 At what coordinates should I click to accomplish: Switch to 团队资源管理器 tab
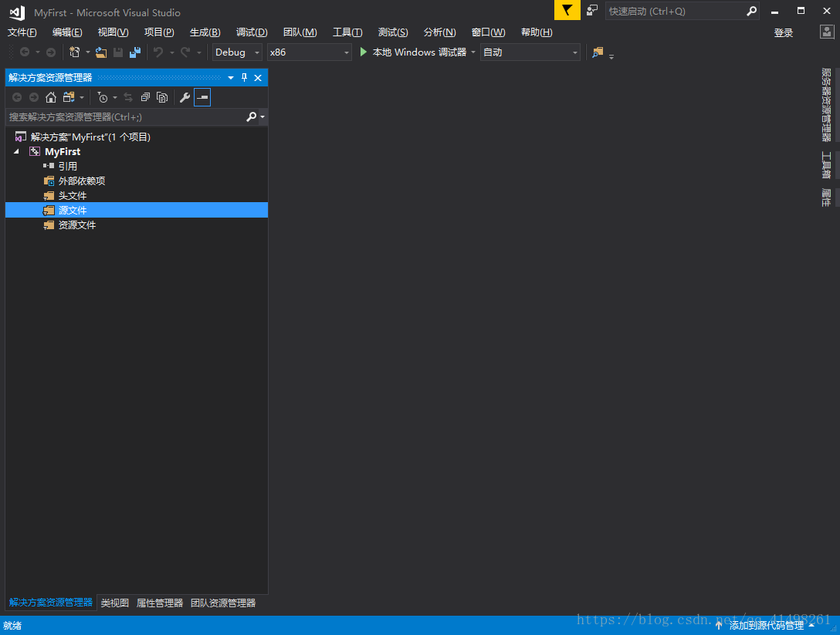[x=223, y=603]
